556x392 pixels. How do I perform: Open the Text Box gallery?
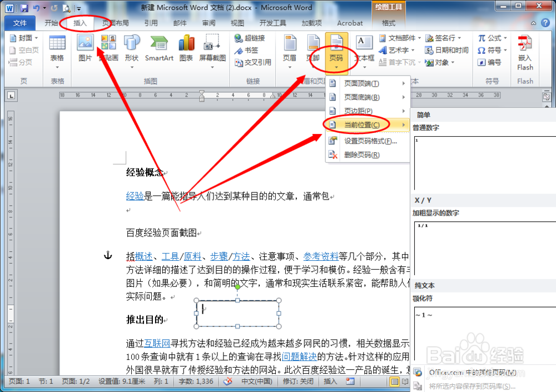364,51
